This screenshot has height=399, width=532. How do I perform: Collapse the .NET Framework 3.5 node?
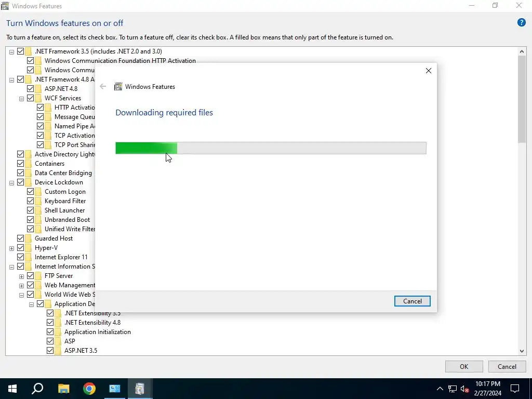point(11,52)
